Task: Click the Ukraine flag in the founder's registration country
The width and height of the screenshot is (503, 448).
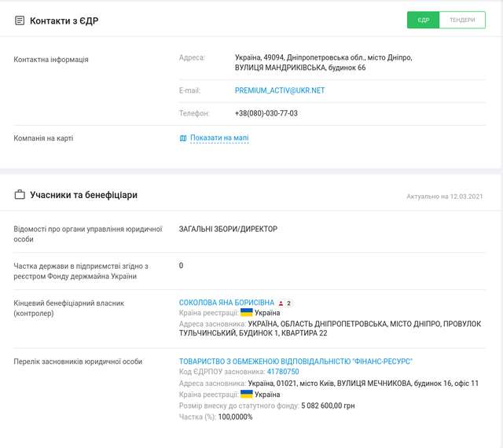Action: (x=247, y=395)
